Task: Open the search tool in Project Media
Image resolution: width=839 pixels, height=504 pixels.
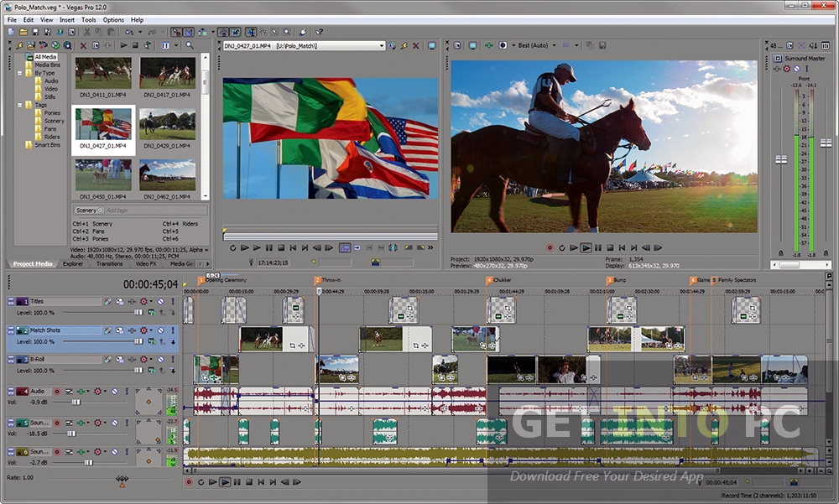Action: tap(190, 45)
